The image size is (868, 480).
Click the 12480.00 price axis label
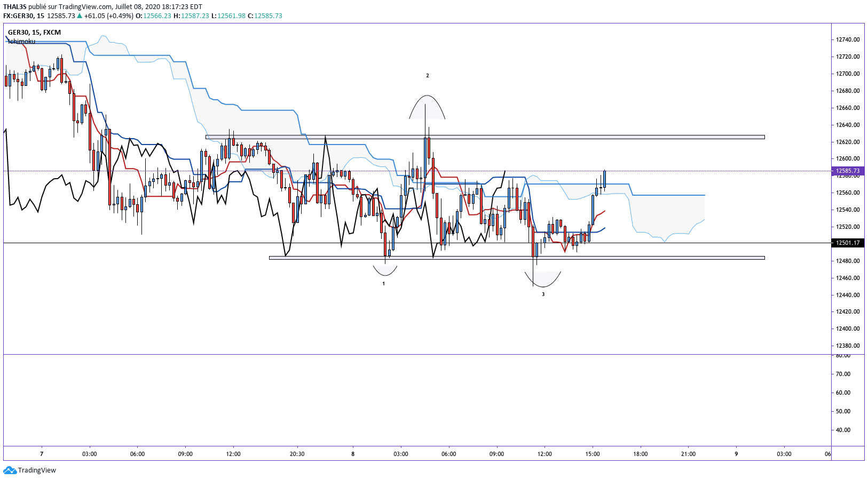point(848,261)
